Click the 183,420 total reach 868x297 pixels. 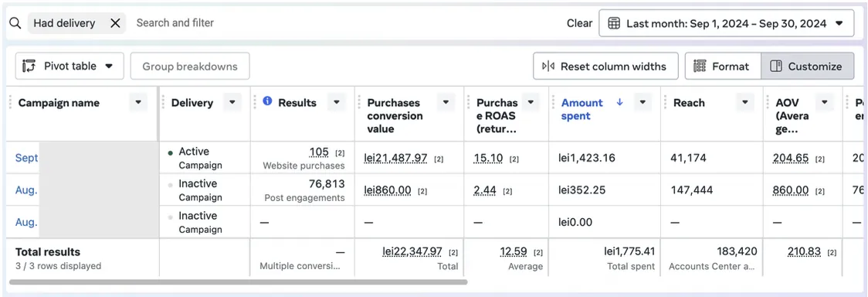[737, 251]
